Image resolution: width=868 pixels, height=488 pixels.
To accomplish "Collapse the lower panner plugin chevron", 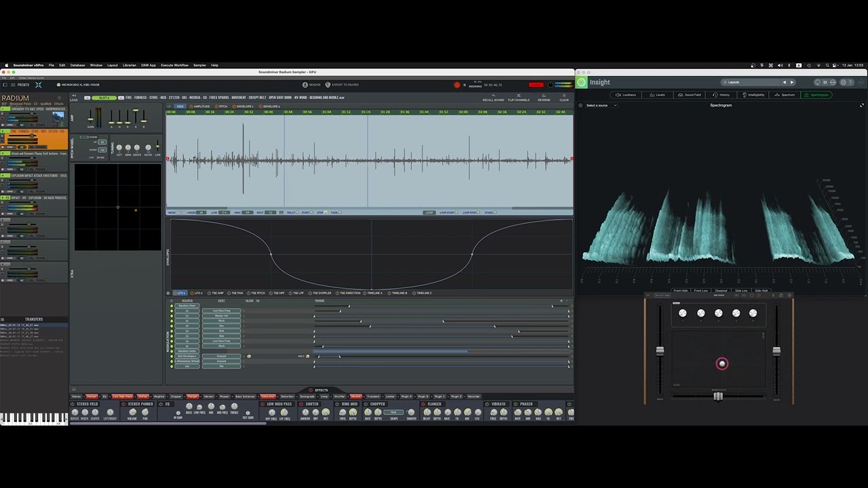I will point(648,296).
